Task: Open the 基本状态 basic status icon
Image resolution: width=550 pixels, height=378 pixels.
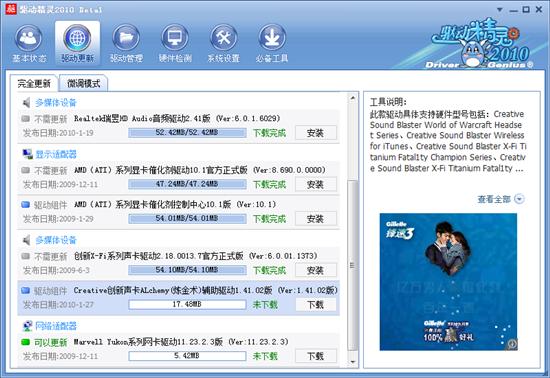Action: pos(29,38)
